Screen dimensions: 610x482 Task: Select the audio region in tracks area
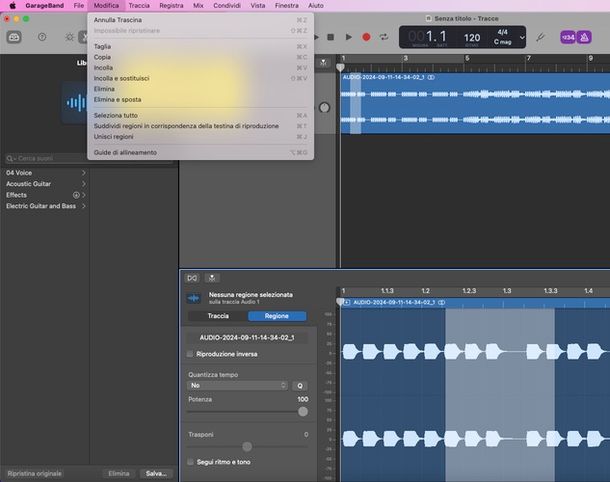point(475,103)
